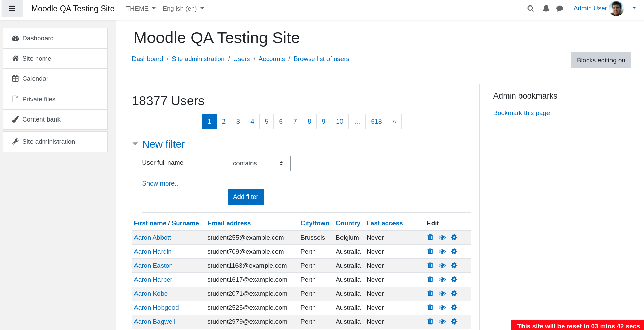This screenshot has height=330, width=644.
Task: Edit Aaron Hobgood via gear icon
Action: coord(454,307)
